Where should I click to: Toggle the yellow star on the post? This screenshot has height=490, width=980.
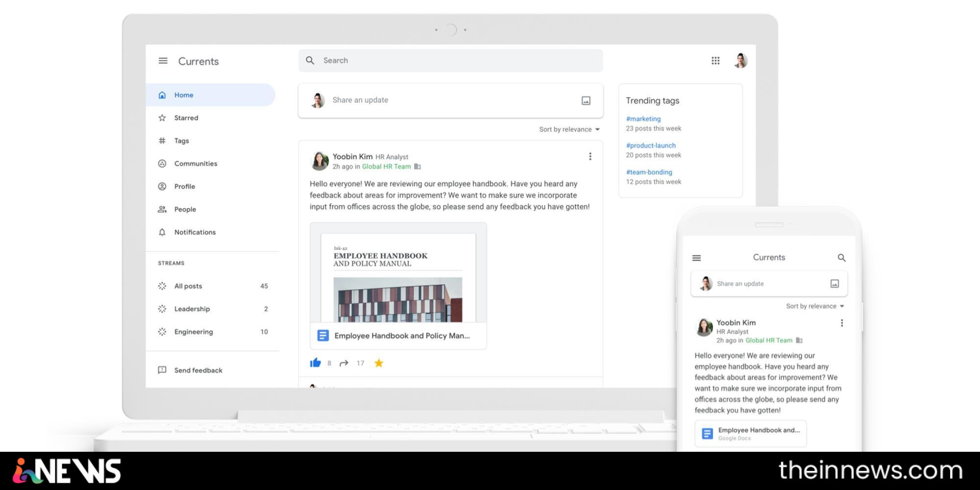coord(379,363)
